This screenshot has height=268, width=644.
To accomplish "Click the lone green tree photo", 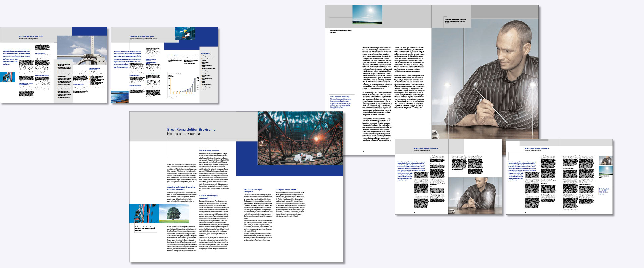I will point(174,214).
